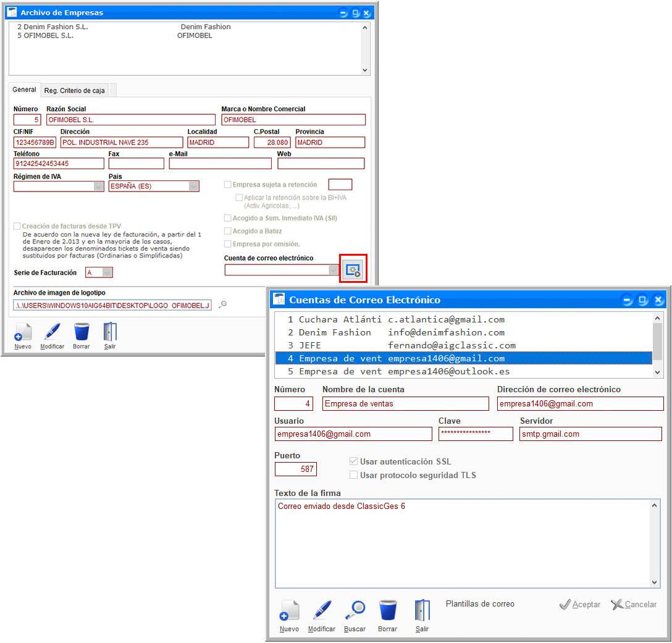The width and height of the screenshot is (672, 643).
Task: Select the General tab
Action: (25, 90)
